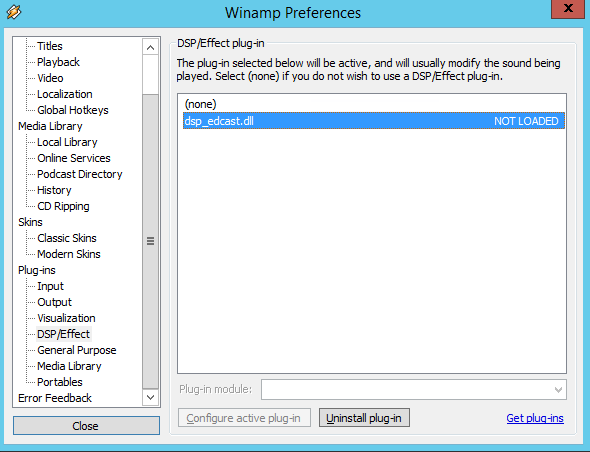Screen dimensions: 590x452
Task: Open Visualization plug-ins page
Action: (66, 318)
